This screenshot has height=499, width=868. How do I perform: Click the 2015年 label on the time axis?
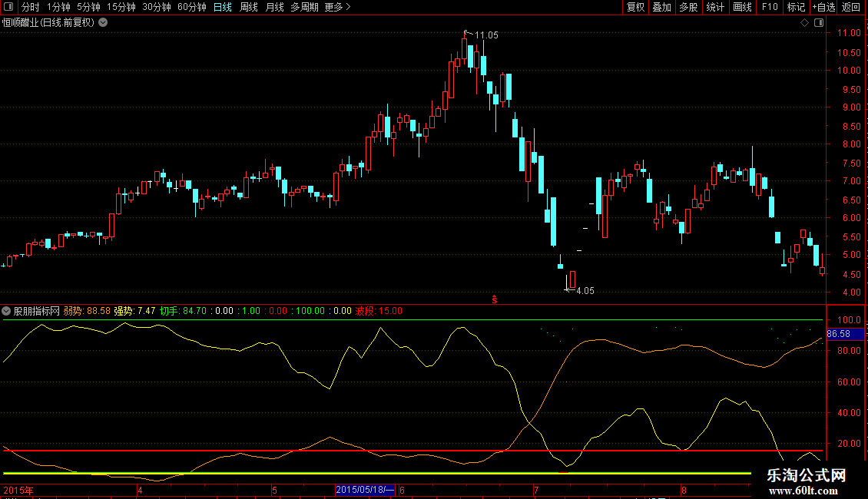18,490
